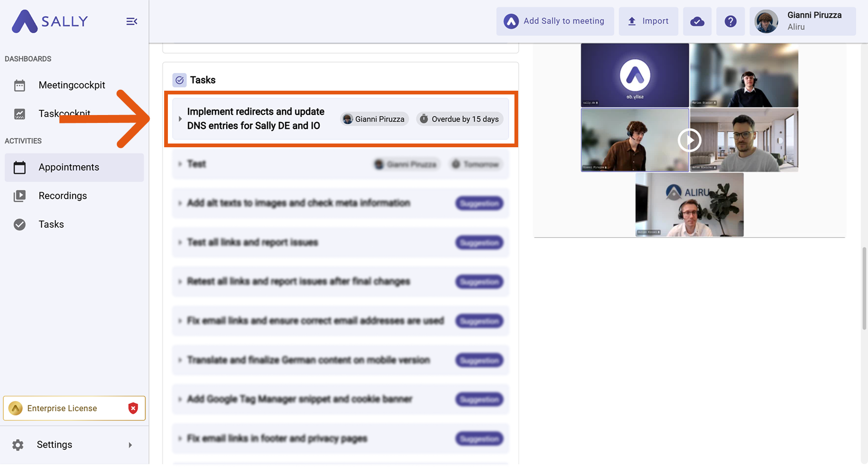The image size is (868, 467).
Task: Open Gianni Piruzza profile menu
Action: tap(803, 21)
